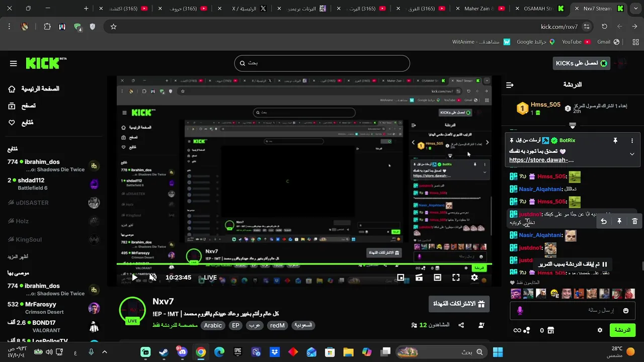
Task: Open uDISASTER offline channel
Action: click(x=53, y=203)
